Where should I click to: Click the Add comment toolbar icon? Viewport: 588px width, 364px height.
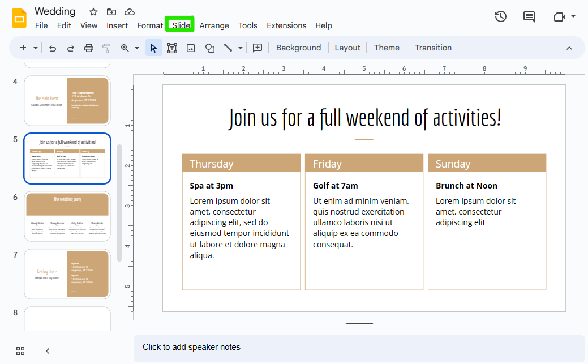coord(257,48)
